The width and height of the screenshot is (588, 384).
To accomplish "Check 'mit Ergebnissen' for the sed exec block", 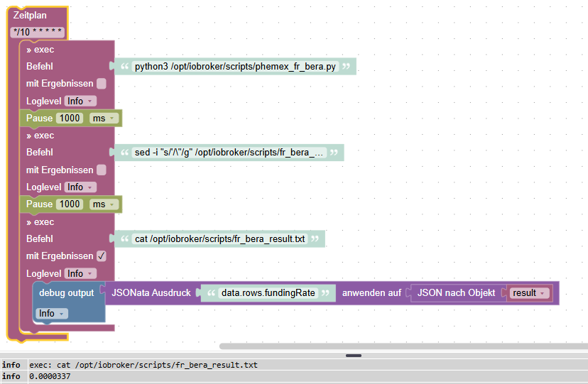I will 102,170.
